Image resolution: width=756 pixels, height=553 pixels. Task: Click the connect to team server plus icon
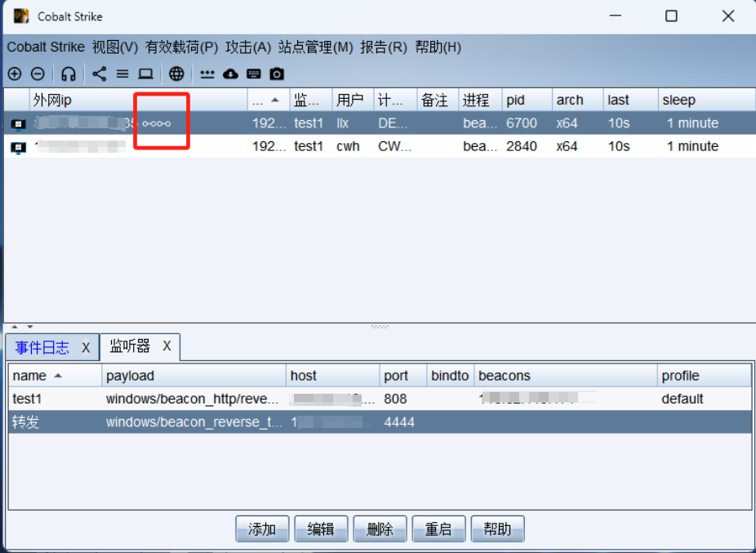(x=15, y=74)
